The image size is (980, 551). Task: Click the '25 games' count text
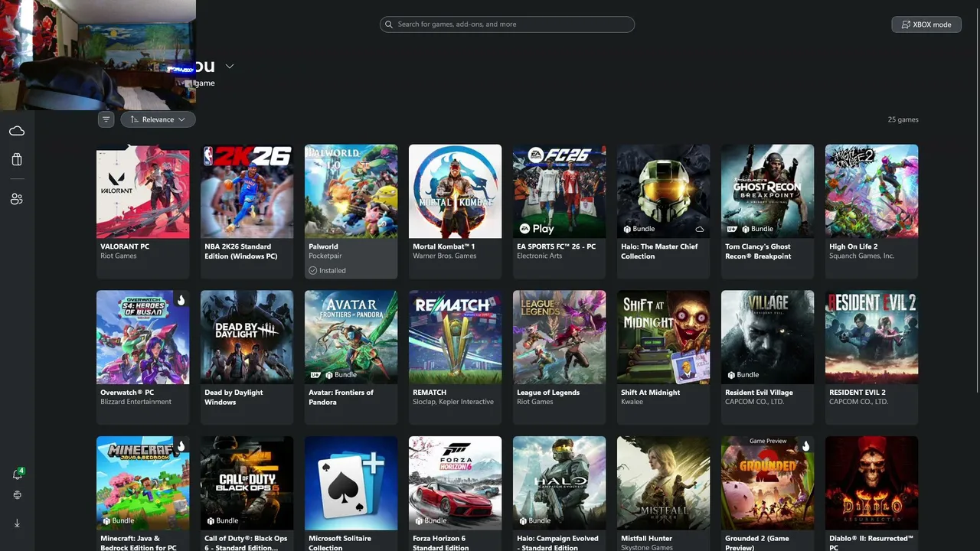[x=903, y=119]
